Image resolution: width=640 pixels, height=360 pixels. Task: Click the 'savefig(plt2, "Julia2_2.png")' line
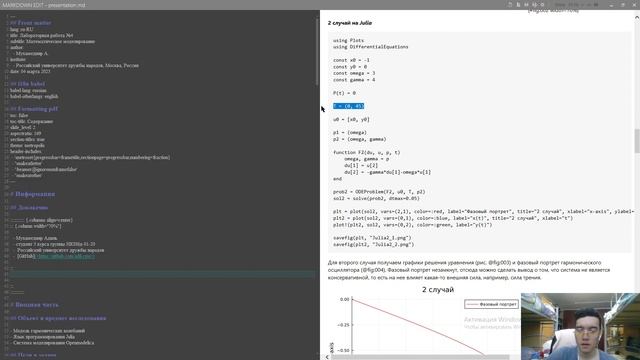pyautogui.click(x=373, y=244)
